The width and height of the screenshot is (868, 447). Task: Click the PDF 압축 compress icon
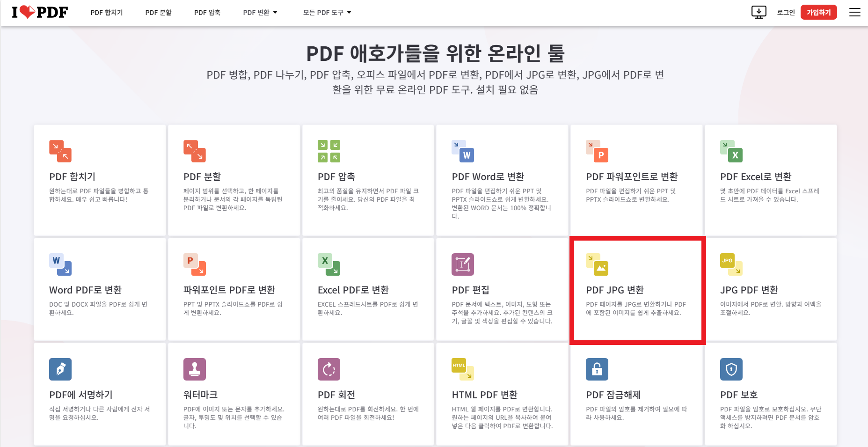(x=329, y=151)
